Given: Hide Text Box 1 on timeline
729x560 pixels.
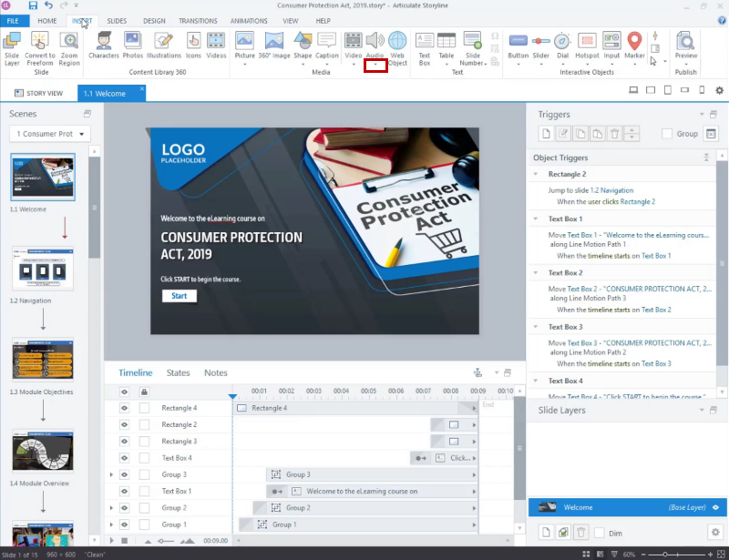Looking at the screenshot, I should click(124, 491).
